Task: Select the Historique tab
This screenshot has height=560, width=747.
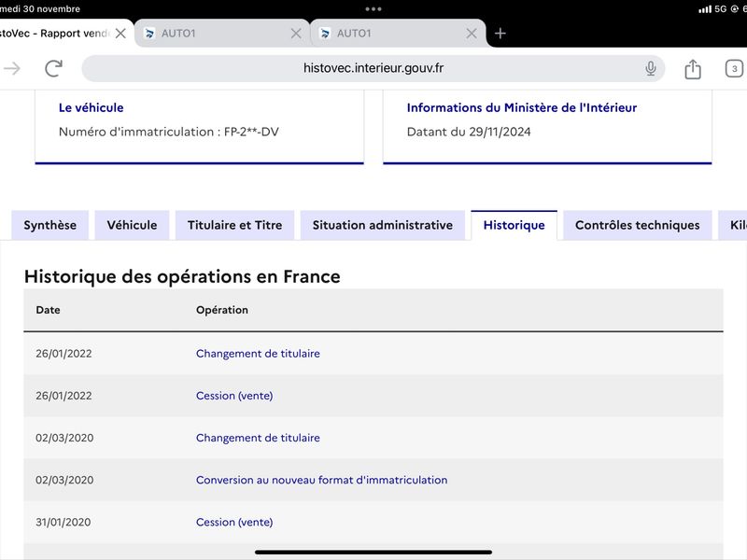Action: pyautogui.click(x=514, y=225)
